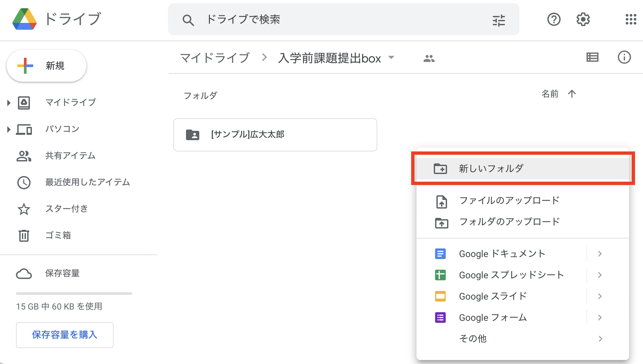Click the 15 GB 中 60 KB を使用 text
Viewport: 643px width, 364px height.
coord(59,306)
